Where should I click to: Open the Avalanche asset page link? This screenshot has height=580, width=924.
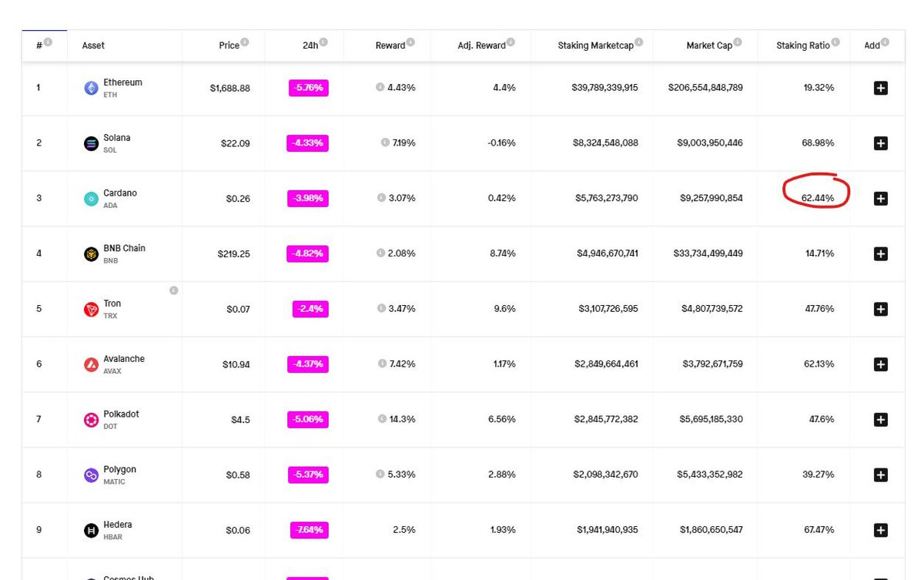tap(124, 359)
